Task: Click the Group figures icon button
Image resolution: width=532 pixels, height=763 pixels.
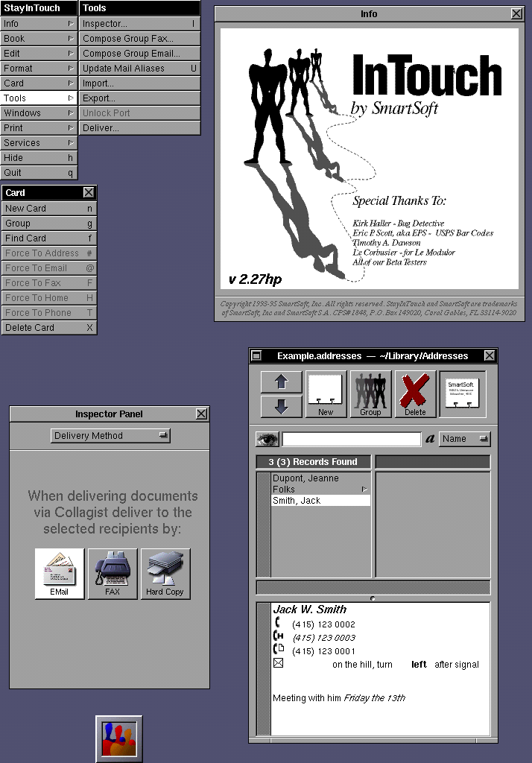Action: click(370, 394)
